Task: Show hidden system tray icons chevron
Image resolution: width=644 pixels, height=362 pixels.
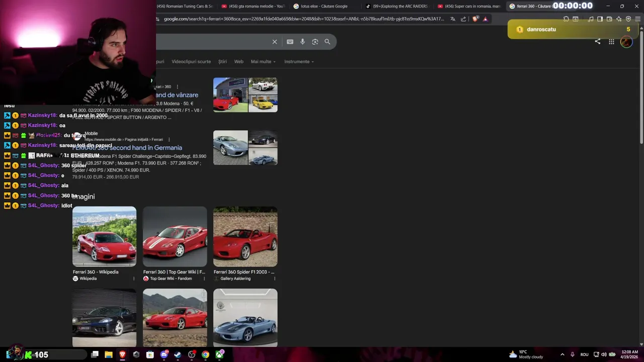Action: click(562, 354)
